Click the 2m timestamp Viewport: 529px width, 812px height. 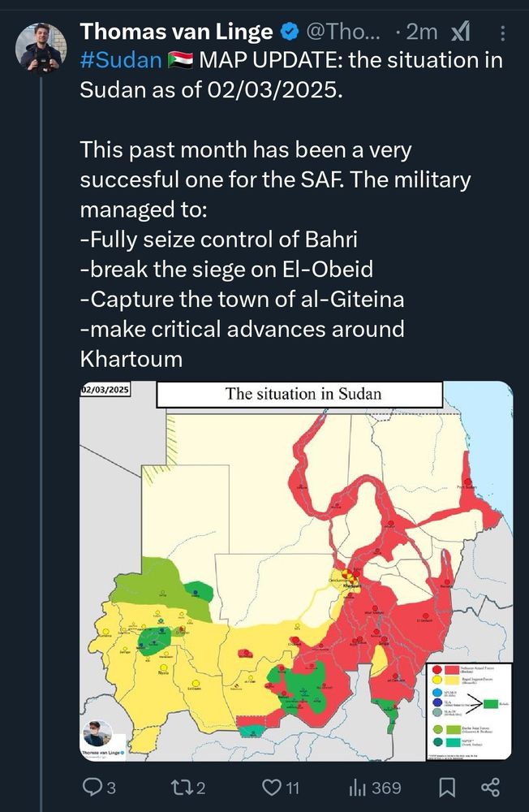pyautogui.click(x=421, y=32)
